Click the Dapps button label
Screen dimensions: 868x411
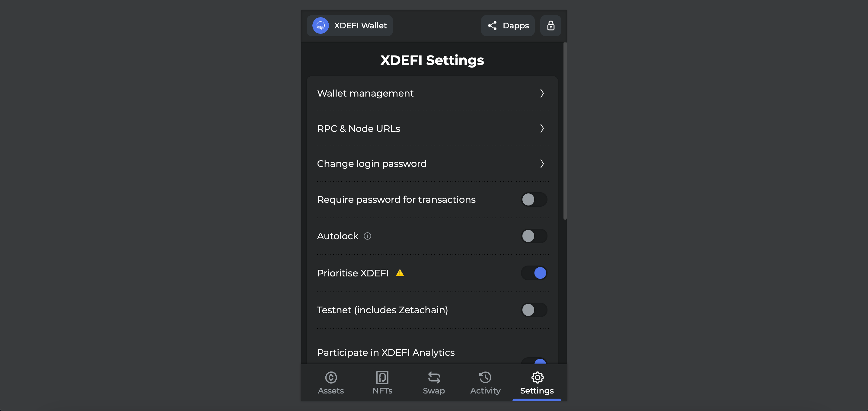(515, 26)
